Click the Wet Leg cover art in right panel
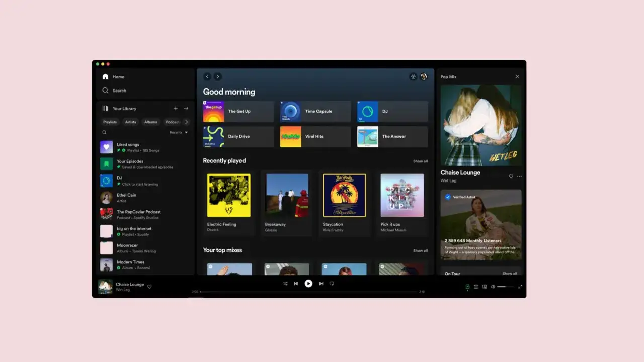This screenshot has height=362, width=644. click(x=481, y=125)
